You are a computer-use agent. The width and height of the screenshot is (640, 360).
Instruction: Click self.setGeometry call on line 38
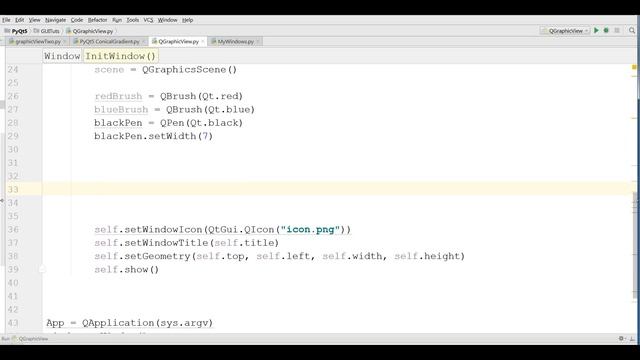(280, 256)
